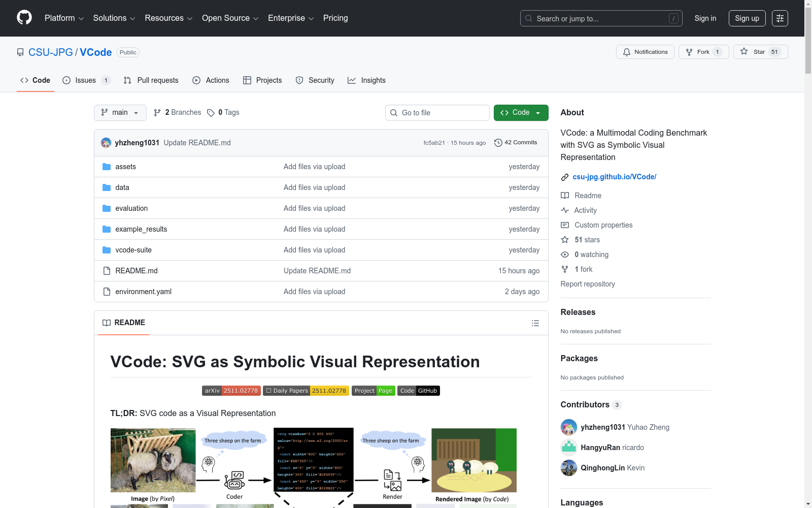Jump to the Readme link in About
812x508 pixels.
581,196
